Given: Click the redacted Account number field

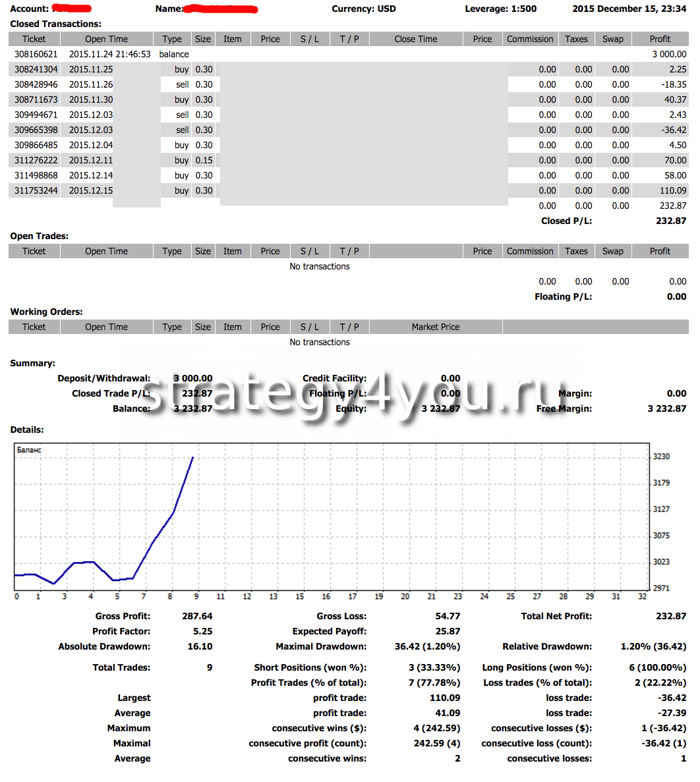Looking at the screenshot, I should 71,9.
